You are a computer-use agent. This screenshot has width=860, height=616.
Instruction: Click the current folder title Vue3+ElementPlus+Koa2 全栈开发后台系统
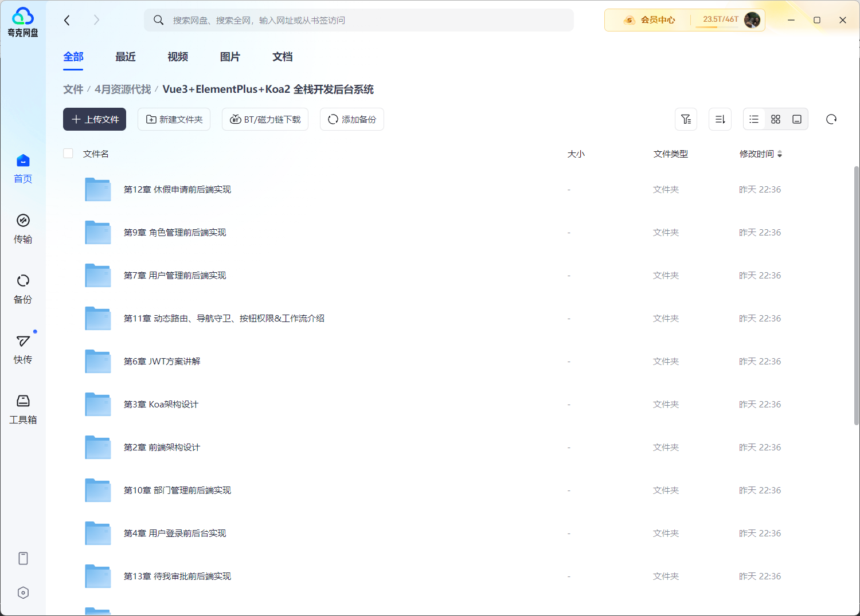click(x=268, y=89)
